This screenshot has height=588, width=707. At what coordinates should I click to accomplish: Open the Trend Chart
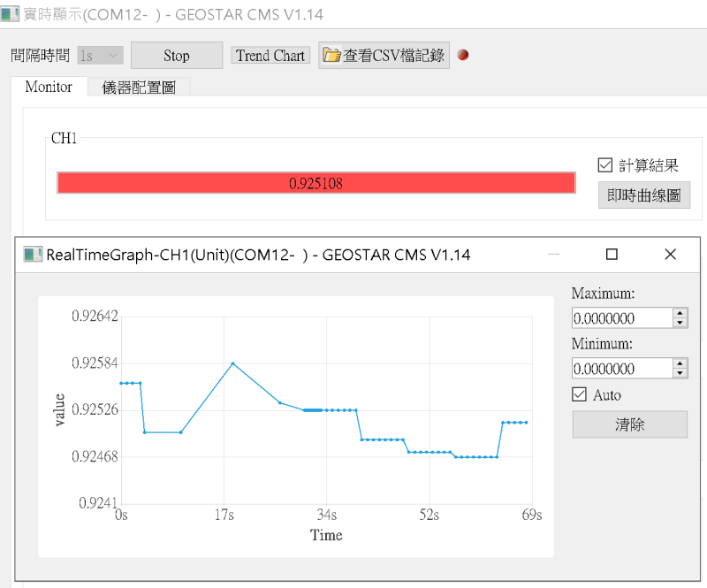click(270, 55)
